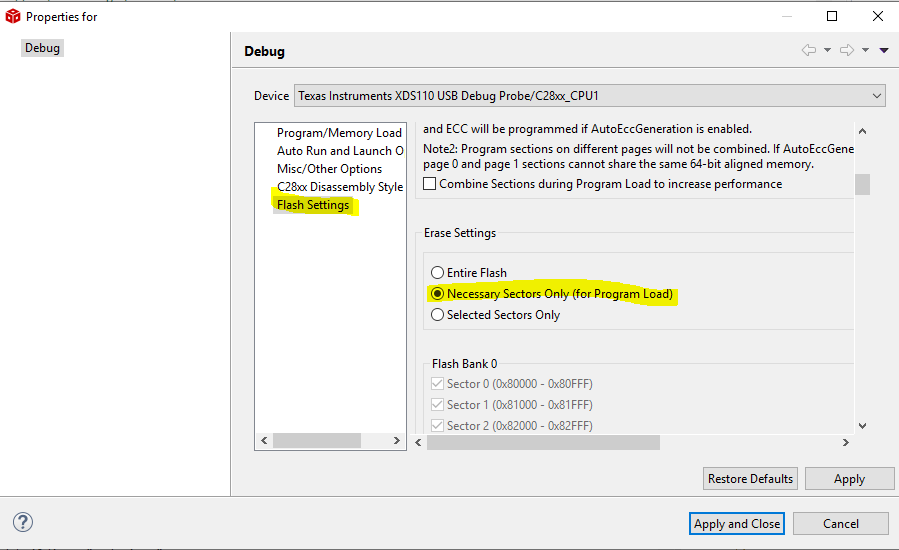
Task: Click category list scroll left arrow
Action: [x=264, y=440]
